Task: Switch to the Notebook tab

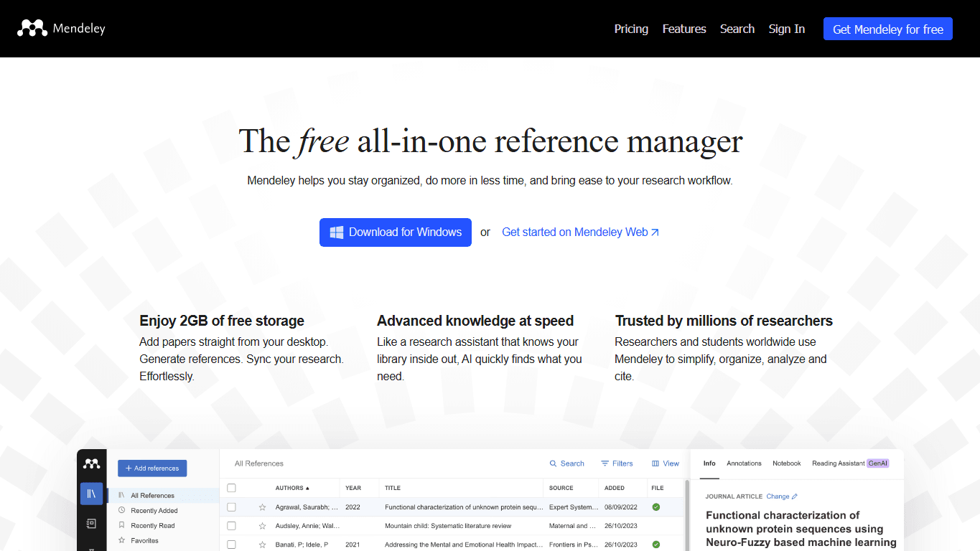Action: click(787, 463)
